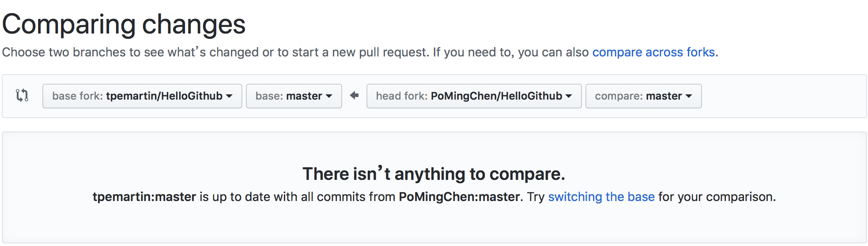Expand the base: master branch selector
This screenshot has height=246, width=868.
(x=294, y=96)
